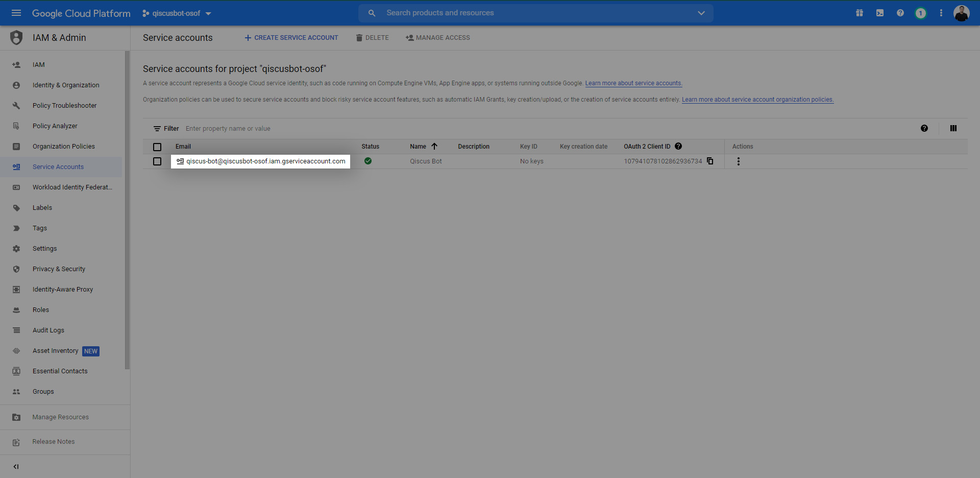
Task: Open Cloud Shell from the top bar
Action: tap(879, 13)
